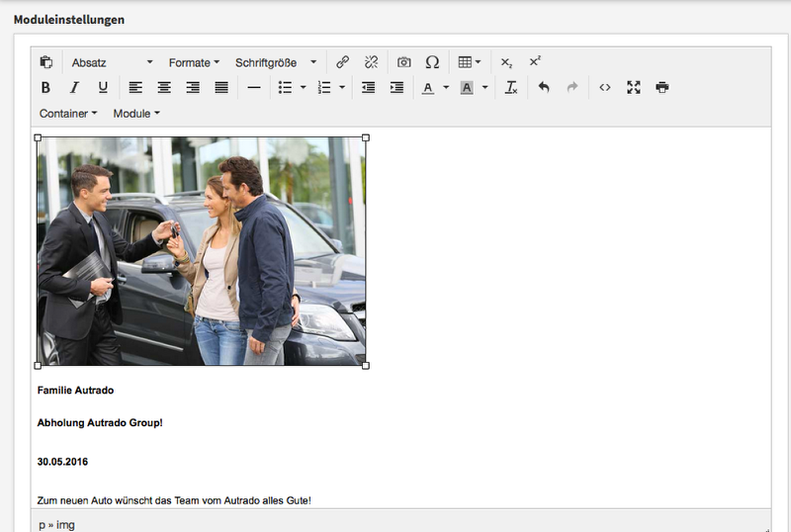The image size is (791, 532).
Task: Expand the Schriftgröße font size dropdown
Action: [276, 62]
